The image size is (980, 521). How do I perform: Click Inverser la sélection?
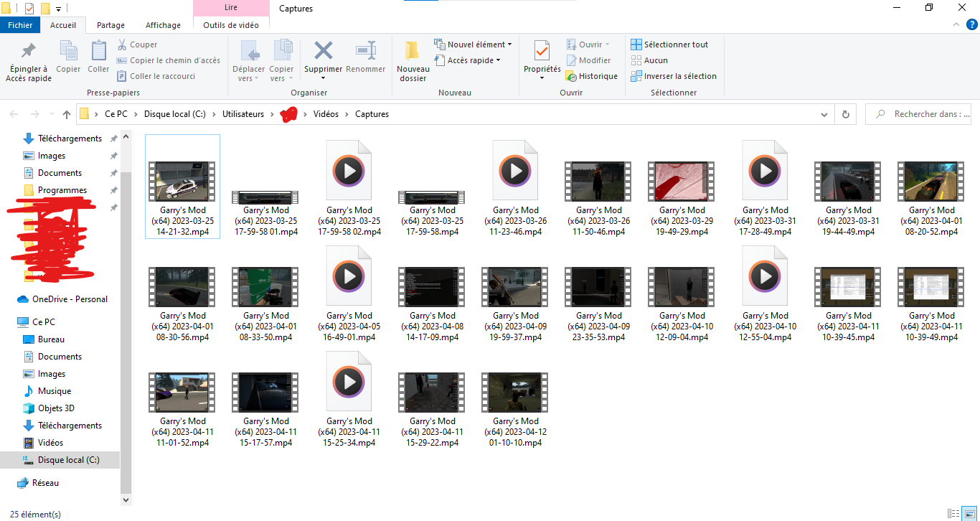(673, 76)
